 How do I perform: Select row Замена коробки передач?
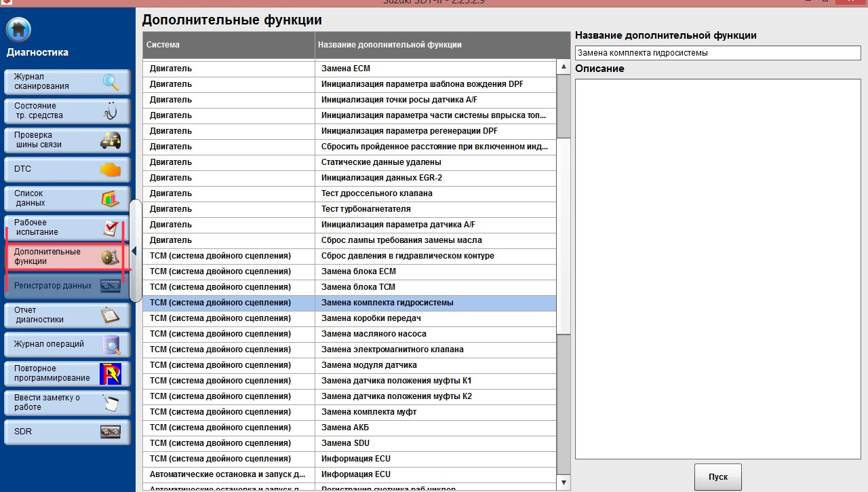coord(349,318)
